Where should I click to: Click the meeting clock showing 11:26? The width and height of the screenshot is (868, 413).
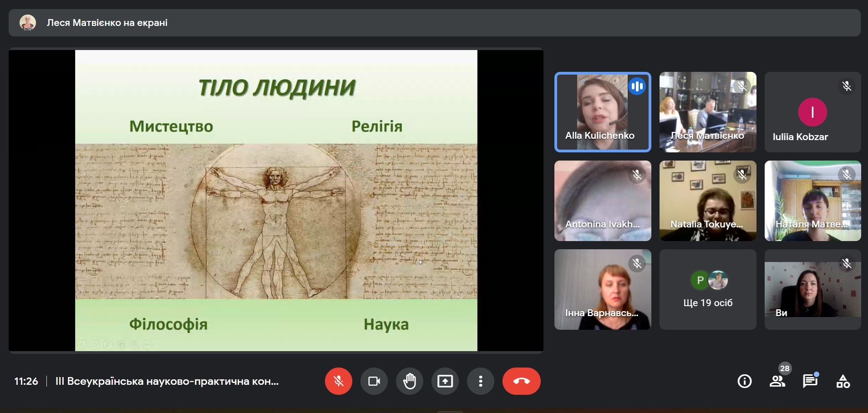point(26,381)
